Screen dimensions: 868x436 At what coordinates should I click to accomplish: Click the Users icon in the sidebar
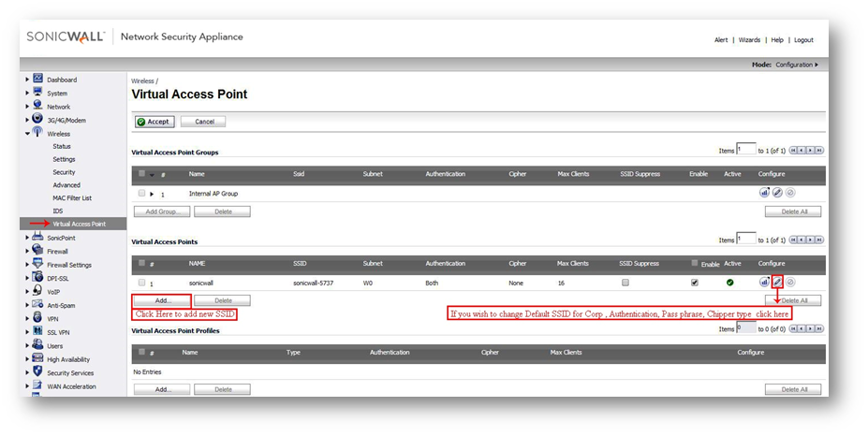[37, 344]
